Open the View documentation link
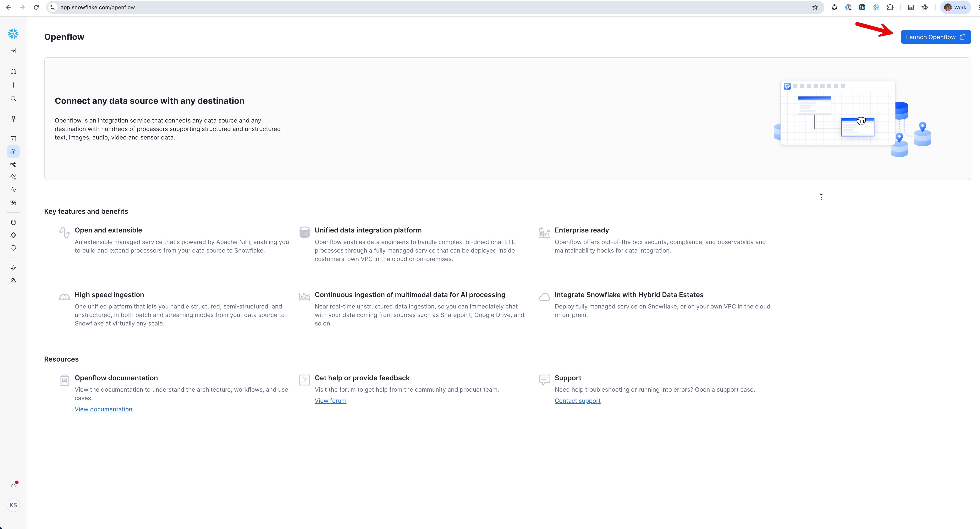The height and width of the screenshot is (529, 980). tap(103, 409)
